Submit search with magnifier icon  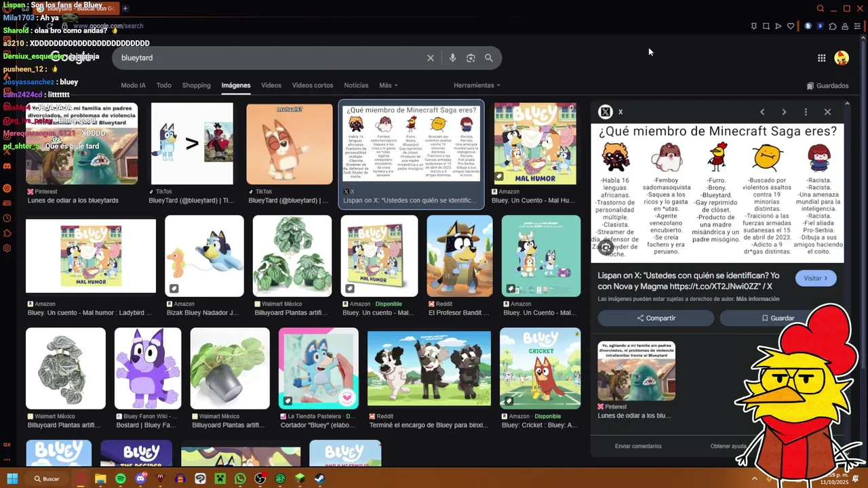(x=488, y=58)
